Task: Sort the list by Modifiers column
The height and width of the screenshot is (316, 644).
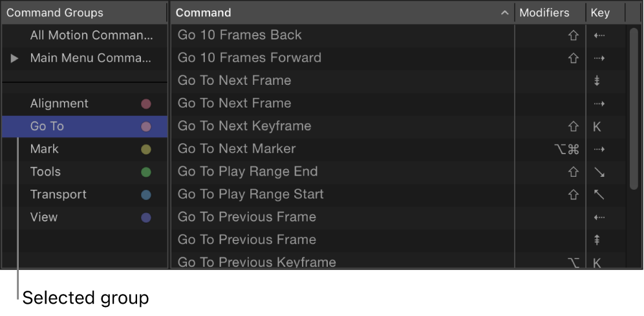Action: click(x=544, y=13)
